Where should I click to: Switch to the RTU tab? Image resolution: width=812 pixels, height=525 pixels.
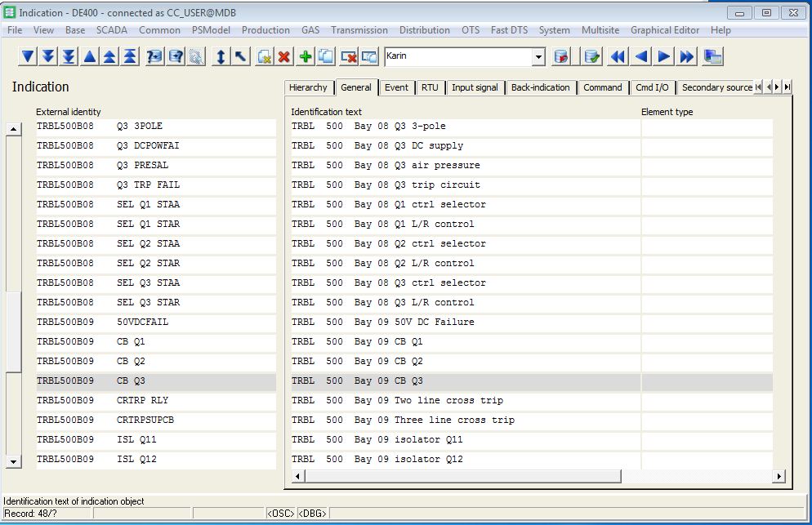(430, 87)
